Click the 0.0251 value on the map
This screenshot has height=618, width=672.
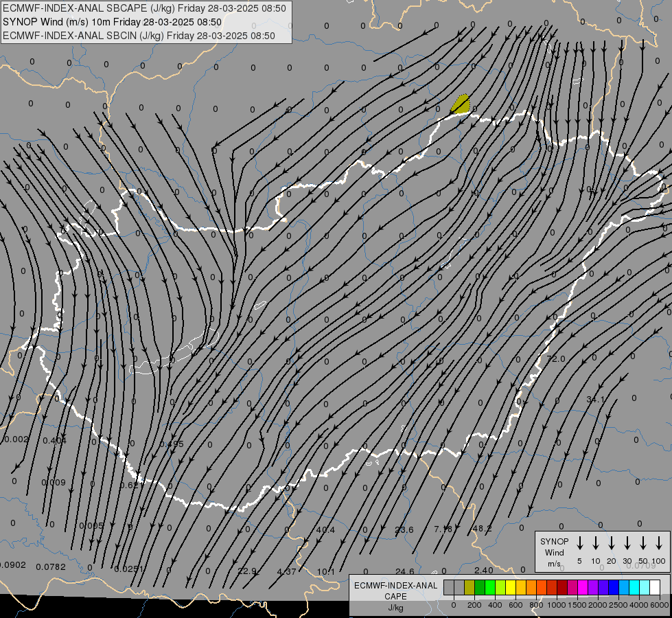tap(129, 569)
